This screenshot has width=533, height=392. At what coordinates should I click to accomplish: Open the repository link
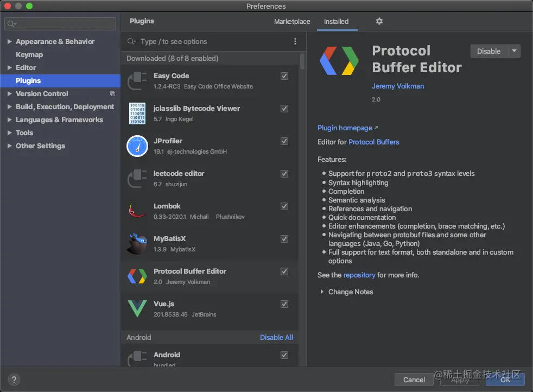[359, 275]
